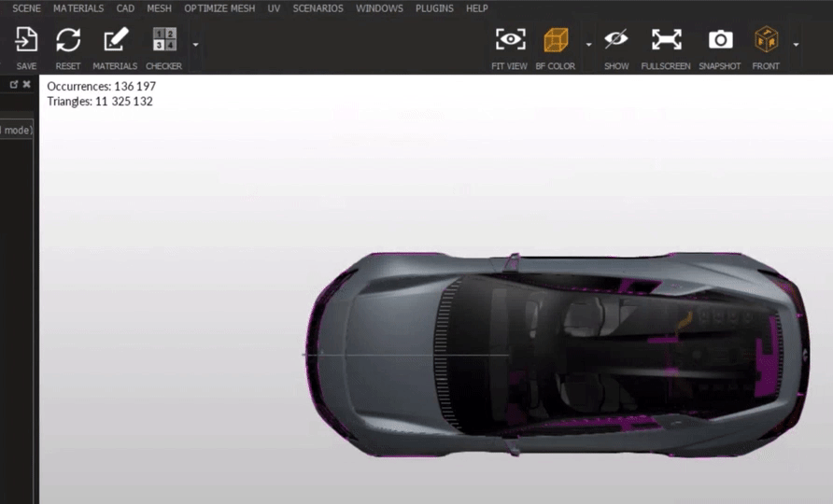Click the car model in the viewport
The width and height of the screenshot is (833, 504).
pos(560,355)
